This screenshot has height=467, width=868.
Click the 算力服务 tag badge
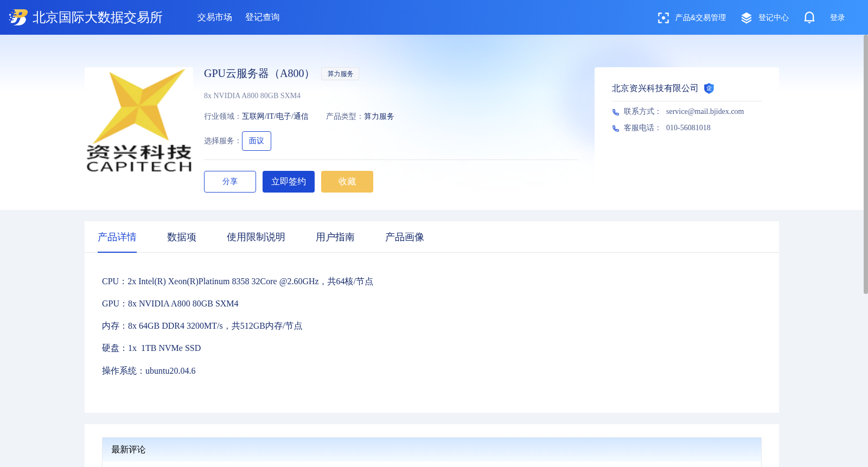pyautogui.click(x=340, y=74)
